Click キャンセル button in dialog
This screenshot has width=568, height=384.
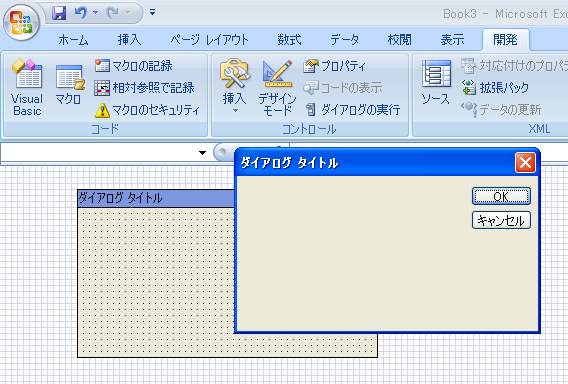pyautogui.click(x=501, y=220)
